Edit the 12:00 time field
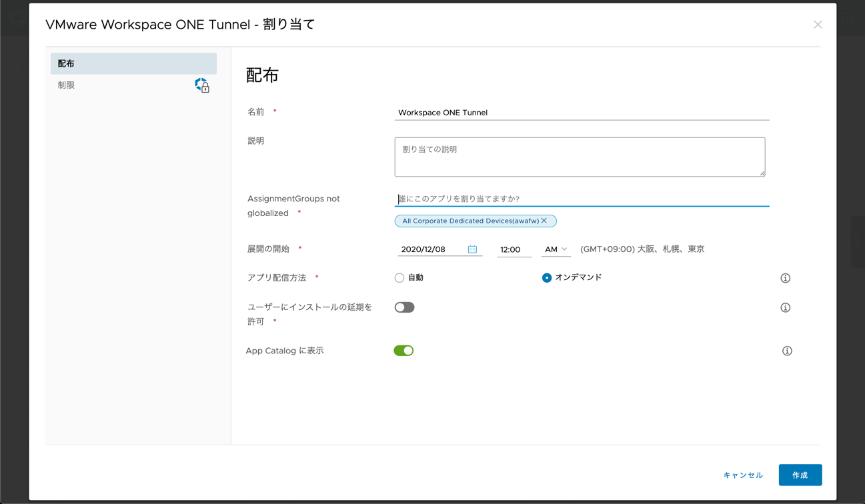 click(514, 249)
